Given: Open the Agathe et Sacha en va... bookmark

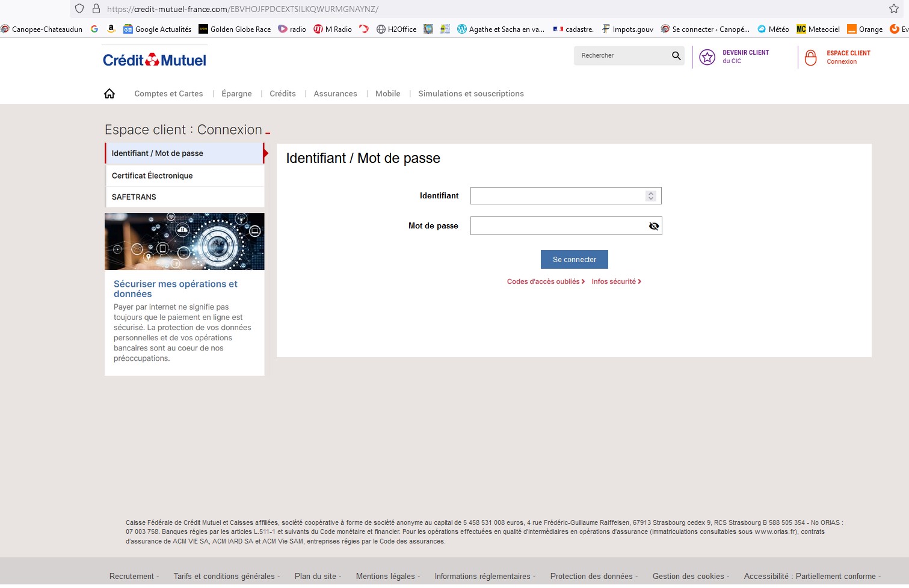Looking at the screenshot, I should point(501,29).
